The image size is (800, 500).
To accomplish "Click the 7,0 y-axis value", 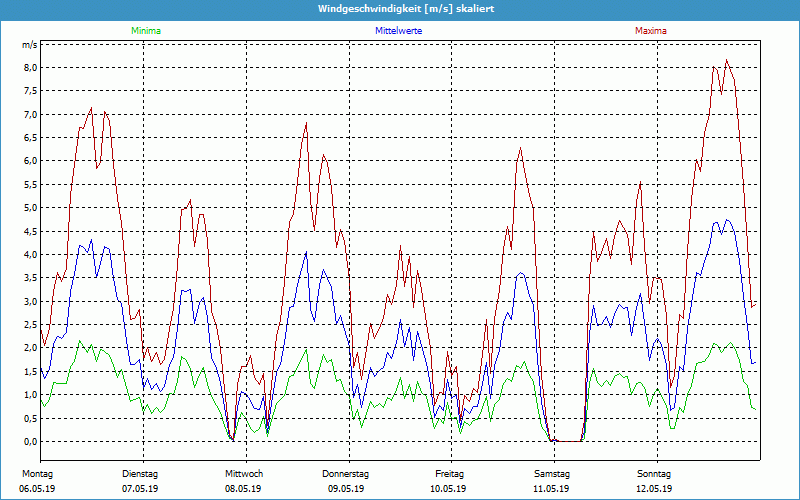I will tap(31, 114).
